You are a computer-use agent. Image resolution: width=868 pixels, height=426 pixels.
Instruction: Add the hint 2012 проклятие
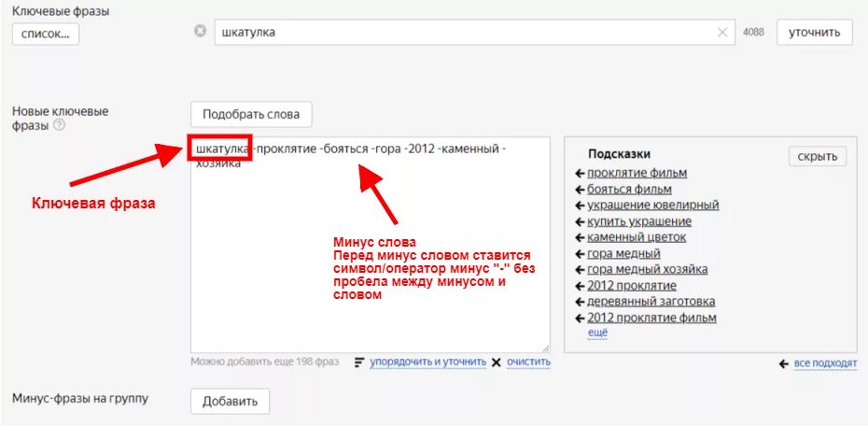tap(632, 286)
